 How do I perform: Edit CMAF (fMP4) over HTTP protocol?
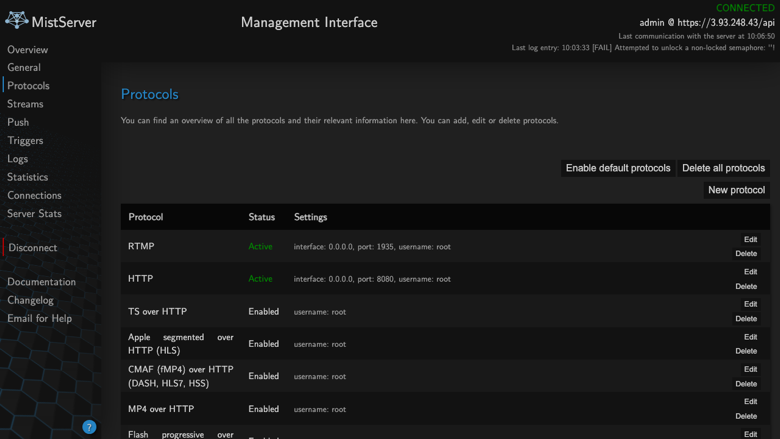750,369
